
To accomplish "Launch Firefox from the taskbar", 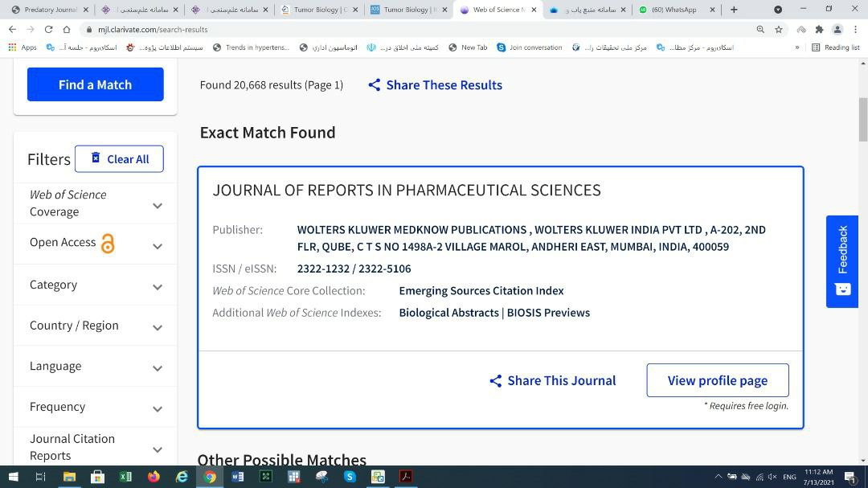I will coord(154,477).
